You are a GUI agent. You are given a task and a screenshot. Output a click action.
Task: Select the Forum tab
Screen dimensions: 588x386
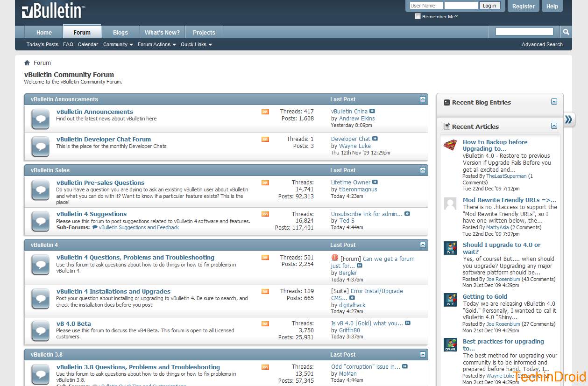pyautogui.click(x=82, y=32)
